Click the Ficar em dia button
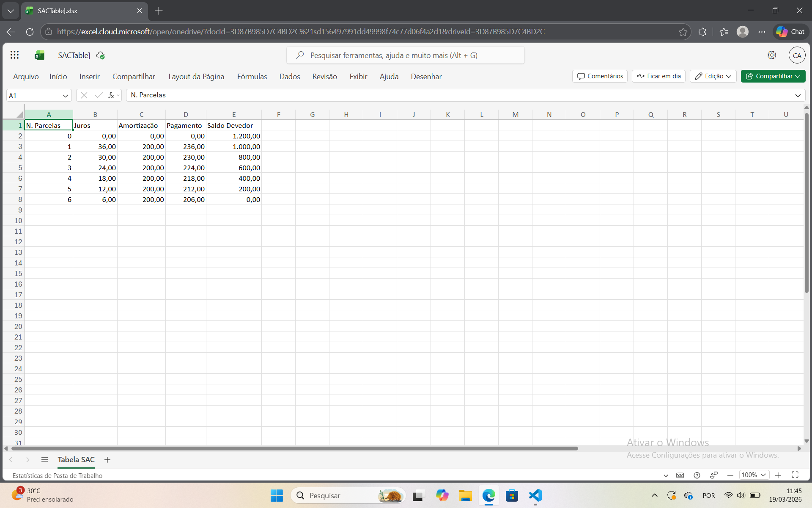812x508 pixels. 658,76
